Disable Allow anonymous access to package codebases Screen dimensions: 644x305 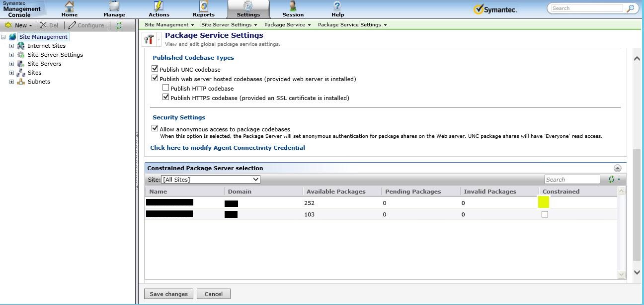tap(155, 128)
